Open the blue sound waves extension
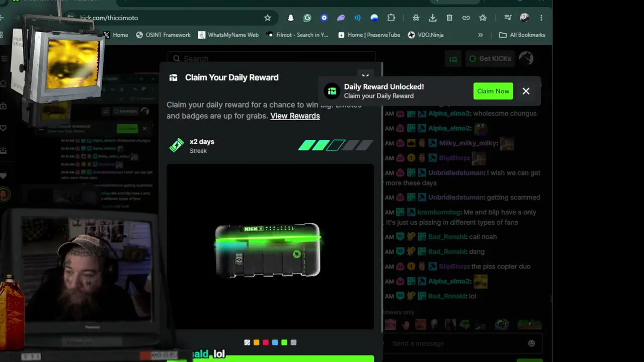This screenshot has height=362, width=644. 357,18
